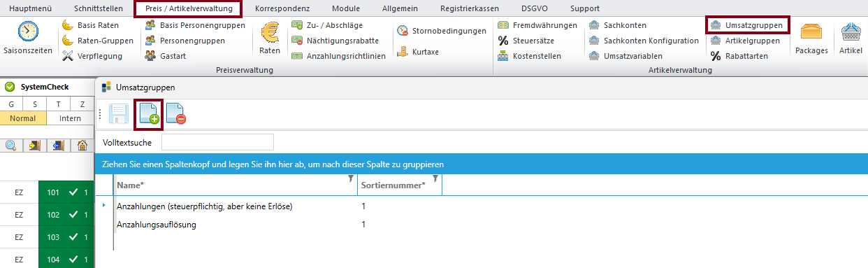868x268 pixels.
Task: Open Sachkonten Konfiguration
Action: (x=644, y=41)
